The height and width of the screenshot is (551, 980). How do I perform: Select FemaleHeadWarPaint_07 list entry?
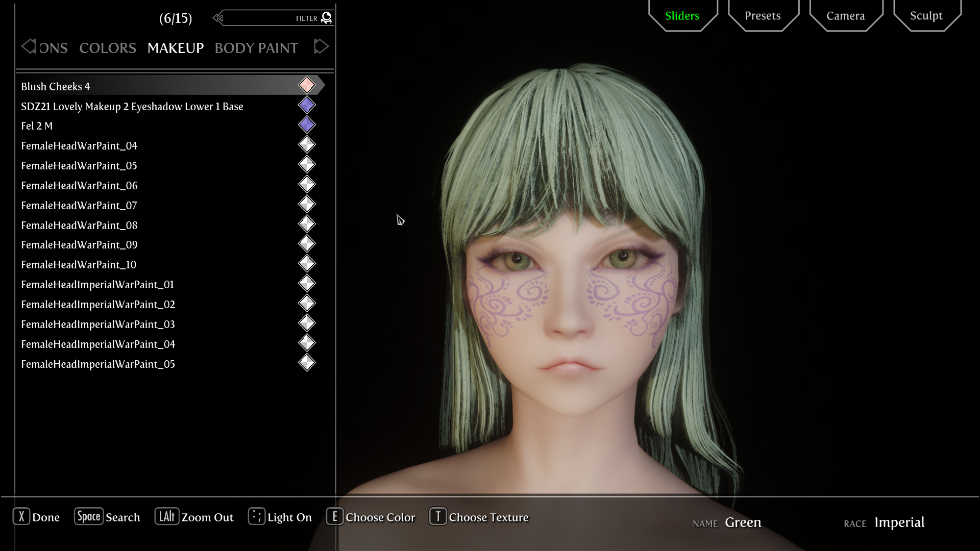pos(79,206)
